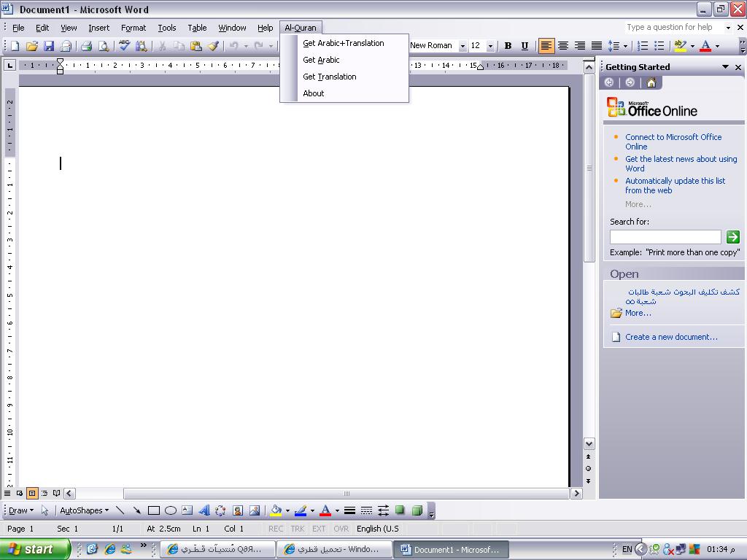Screen dimensions: 747x560
Task: Open font color dropdown in formatting toolbar
Action: pos(718,46)
